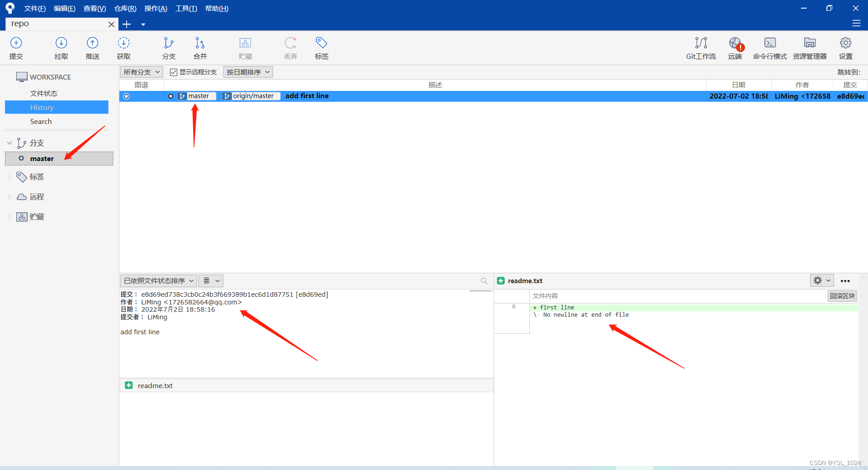Open the Branch (分支) toolbar tool

coord(169,47)
